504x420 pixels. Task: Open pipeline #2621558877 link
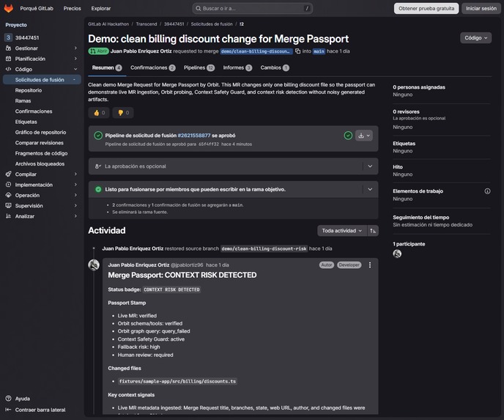coord(194,136)
